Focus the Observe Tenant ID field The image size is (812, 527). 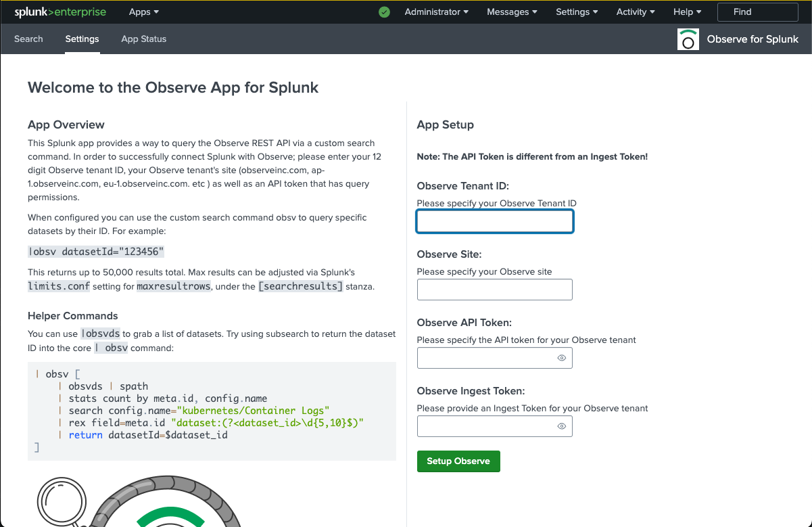495,221
